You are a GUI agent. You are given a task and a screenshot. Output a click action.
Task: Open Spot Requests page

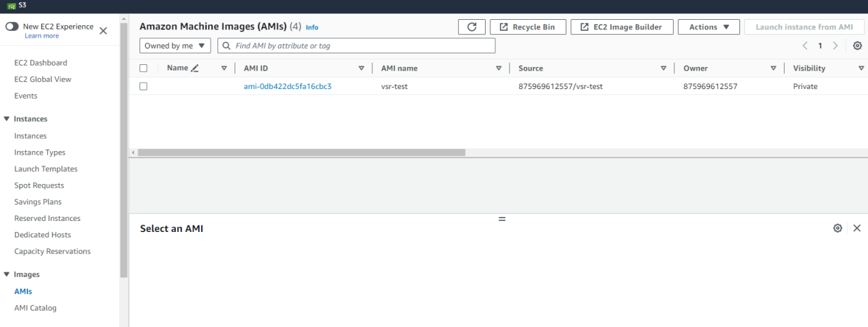(39, 185)
